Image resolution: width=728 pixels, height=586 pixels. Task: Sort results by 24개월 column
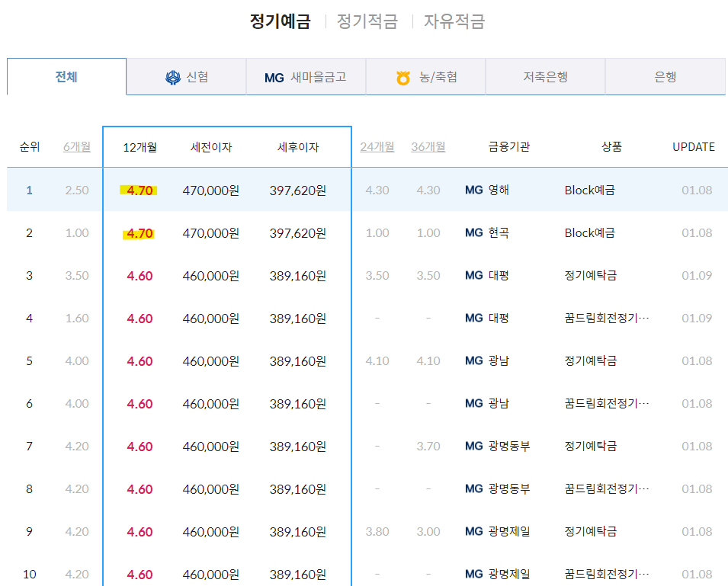click(x=377, y=147)
